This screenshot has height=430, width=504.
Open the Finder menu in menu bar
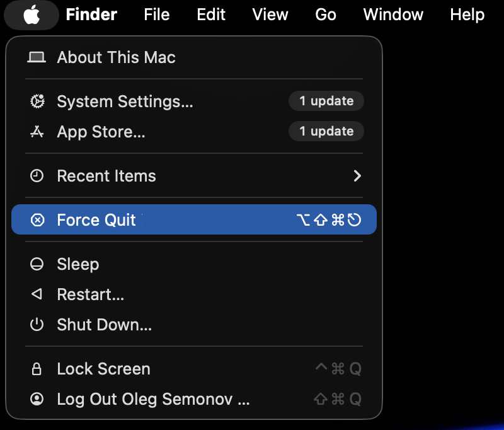click(x=91, y=15)
